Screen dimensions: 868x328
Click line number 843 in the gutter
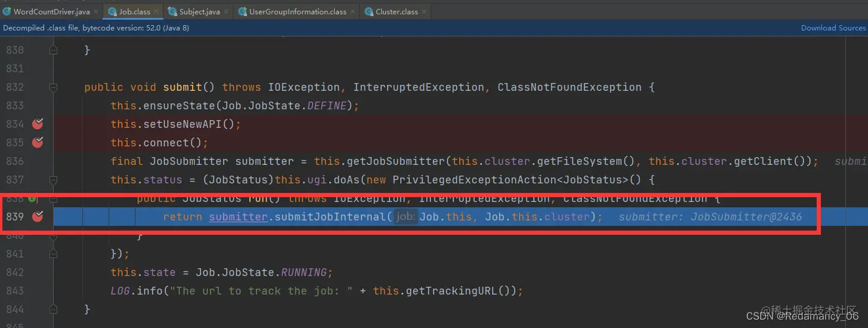(15, 291)
